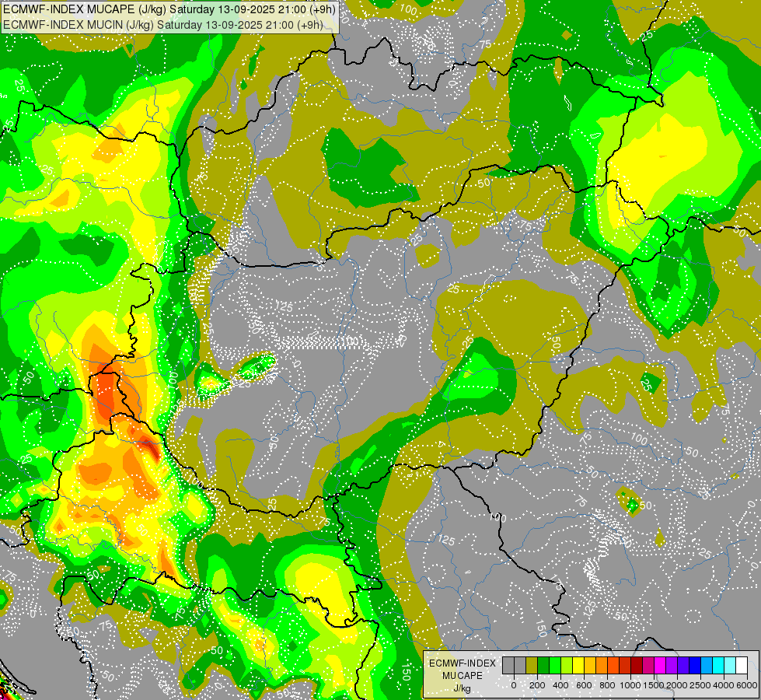Click the legend label "1500"
Screen dimensions: 761x700
[654, 685]
